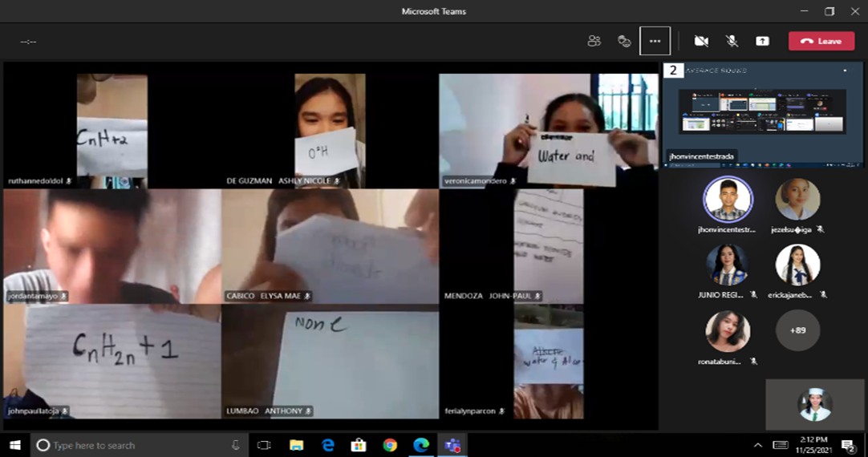Open the More actions ellipsis menu
Image resolution: width=868 pixels, height=457 pixels.
pos(655,41)
